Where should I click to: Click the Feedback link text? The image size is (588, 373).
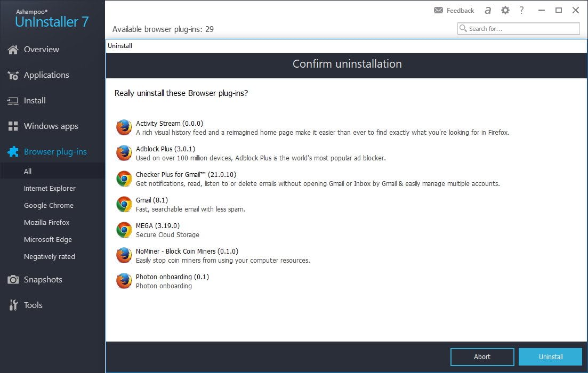460,11
